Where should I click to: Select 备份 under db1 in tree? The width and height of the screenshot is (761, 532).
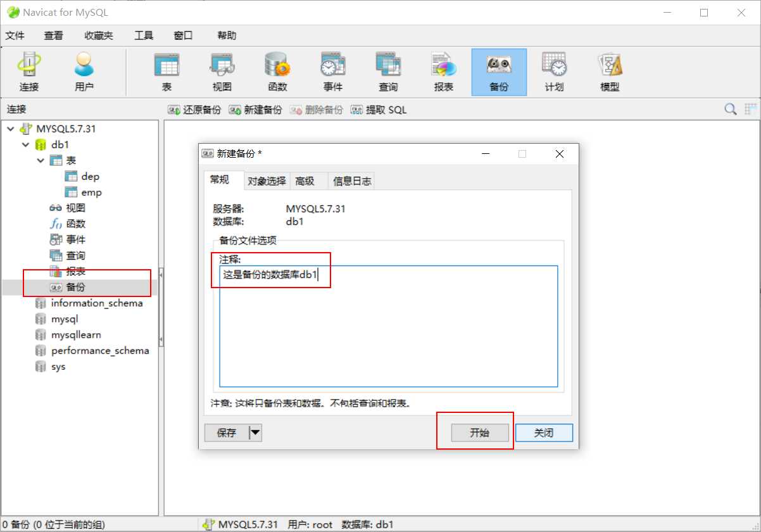point(67,288)
